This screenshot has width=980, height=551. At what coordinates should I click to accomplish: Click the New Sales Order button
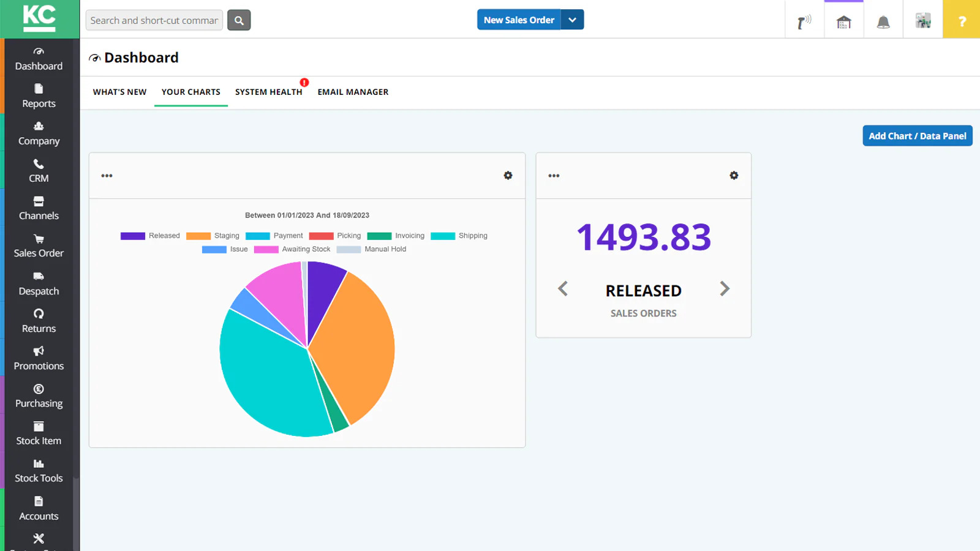tap(519, 20)
